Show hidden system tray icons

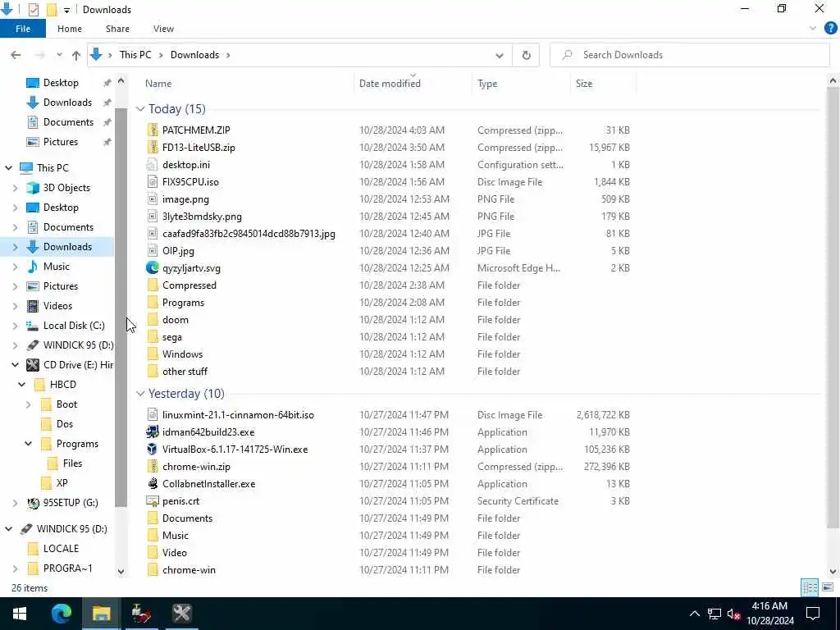[x=694, y=614]
